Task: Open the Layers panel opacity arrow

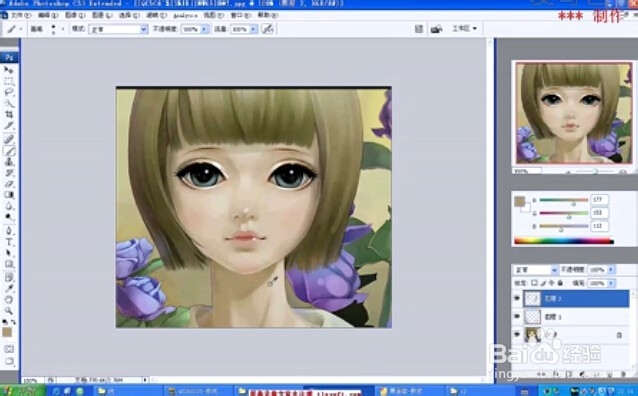Action: coord(611,270)
